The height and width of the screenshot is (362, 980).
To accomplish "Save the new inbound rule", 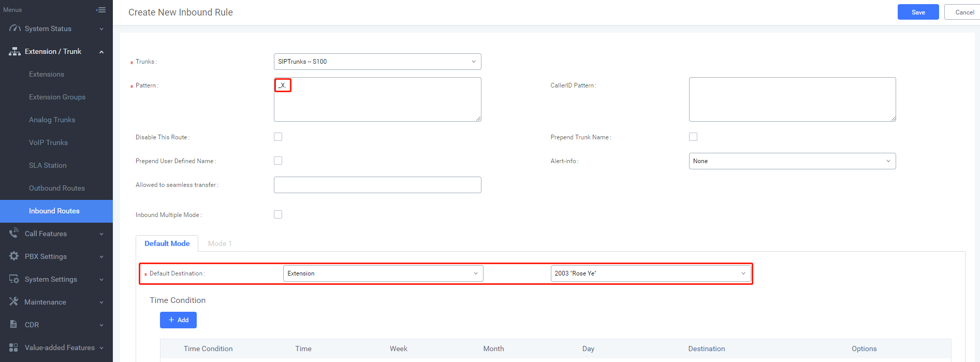I will click(918, 12).
